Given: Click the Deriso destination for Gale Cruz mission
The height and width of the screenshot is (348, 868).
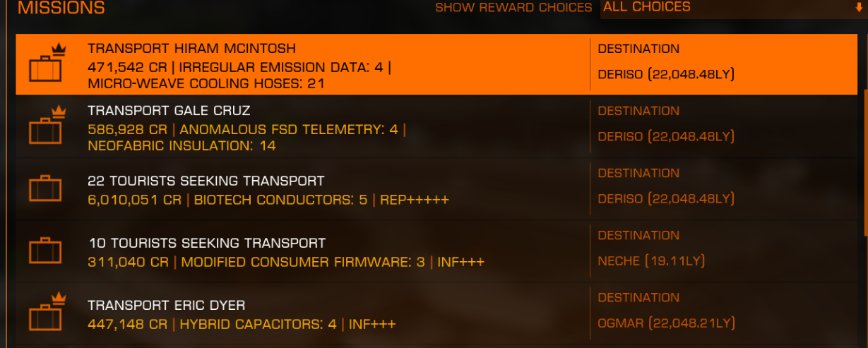Looking at the screenshot, I should pyautogui.click(x=666, y=136).
